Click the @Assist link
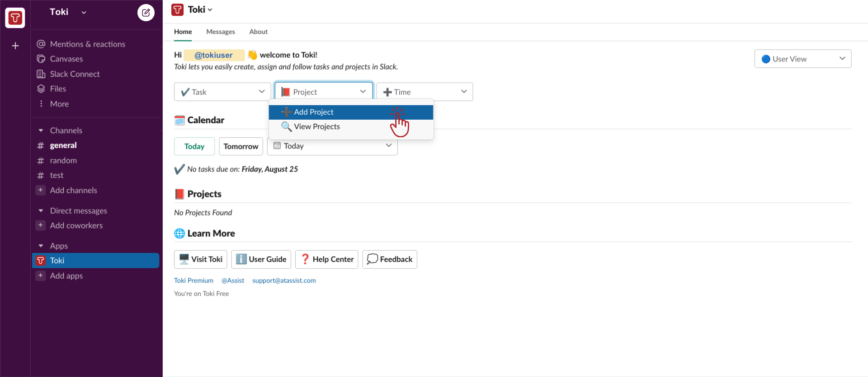This screenshot has height=377, width=868. click(x=233, y=280)
